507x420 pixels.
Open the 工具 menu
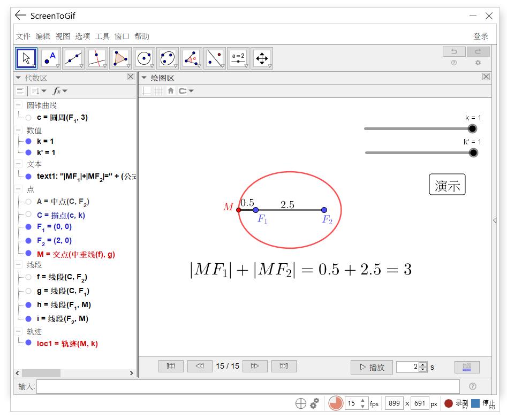102,36
